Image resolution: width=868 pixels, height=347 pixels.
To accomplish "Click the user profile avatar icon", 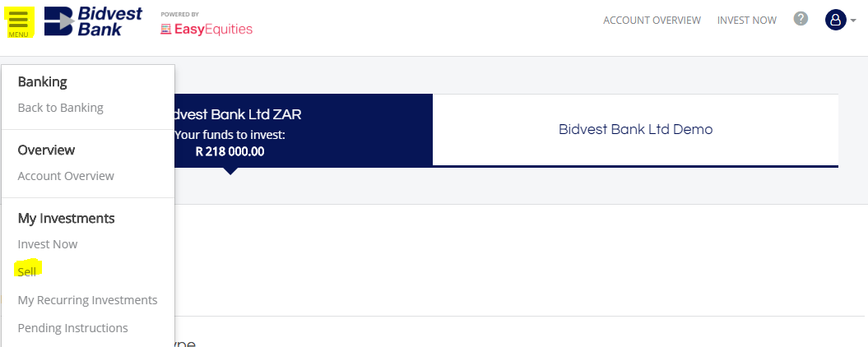I will pos(835,20).
